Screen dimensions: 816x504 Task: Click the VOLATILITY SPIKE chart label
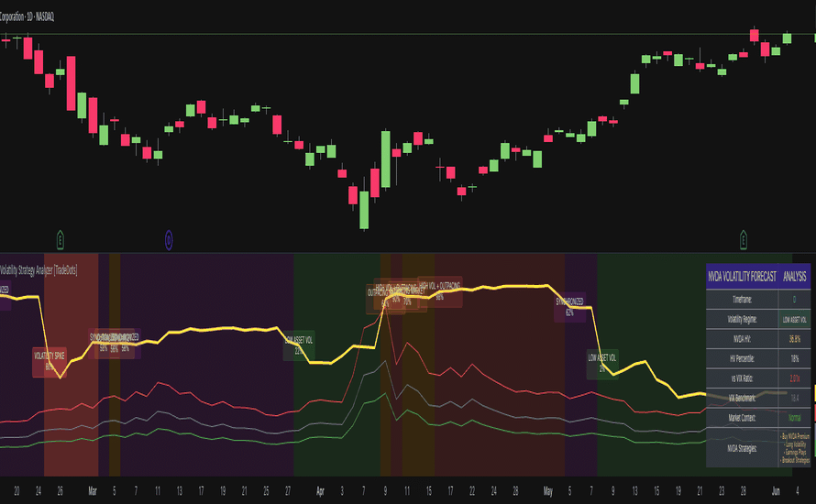50,359
